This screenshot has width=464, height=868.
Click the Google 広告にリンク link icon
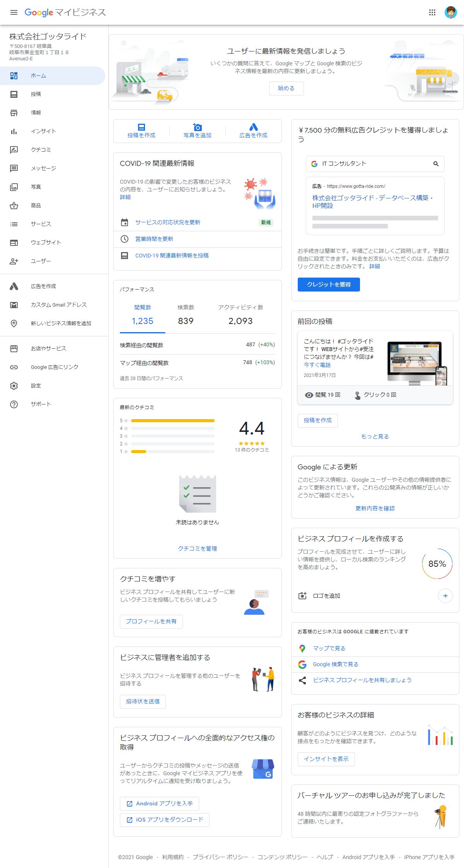[14, 367]
